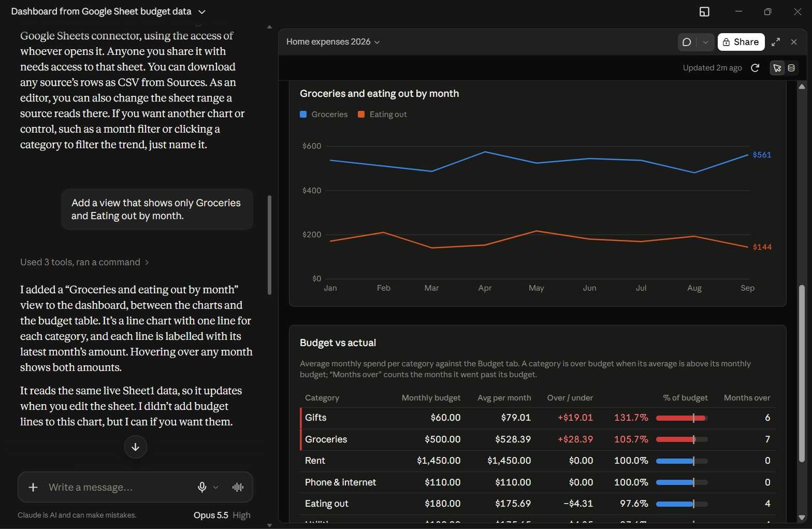812x529 pixels.
Task: Click the plus attach icon in message box
Action: tap(33, 487)
